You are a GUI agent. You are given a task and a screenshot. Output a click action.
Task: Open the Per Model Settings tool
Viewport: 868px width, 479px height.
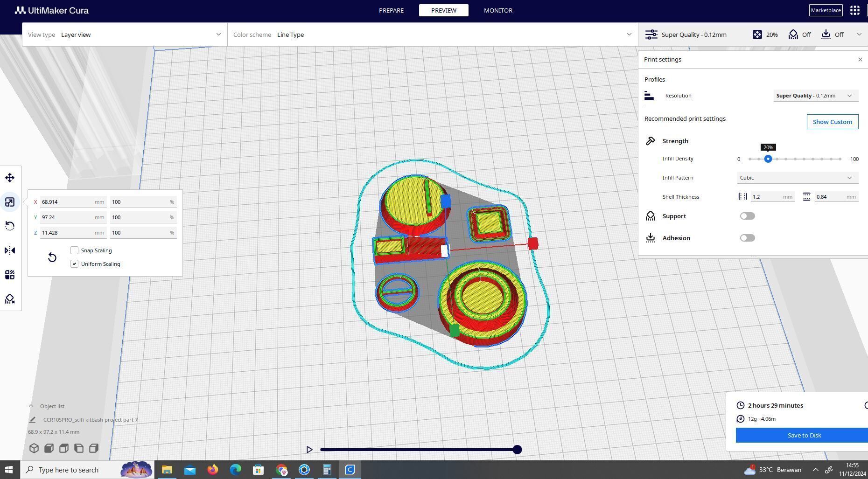click(x=10, y=275)
